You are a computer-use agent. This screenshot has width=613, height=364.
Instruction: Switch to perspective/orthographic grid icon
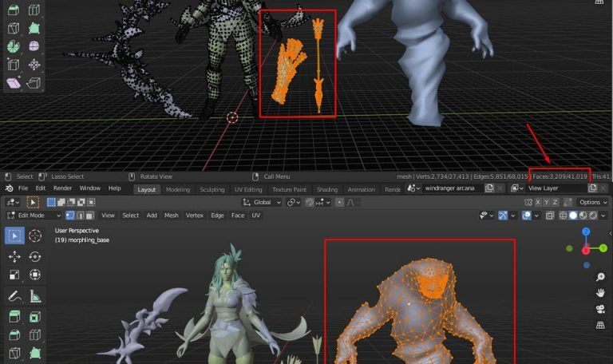[x=599, y=324]
